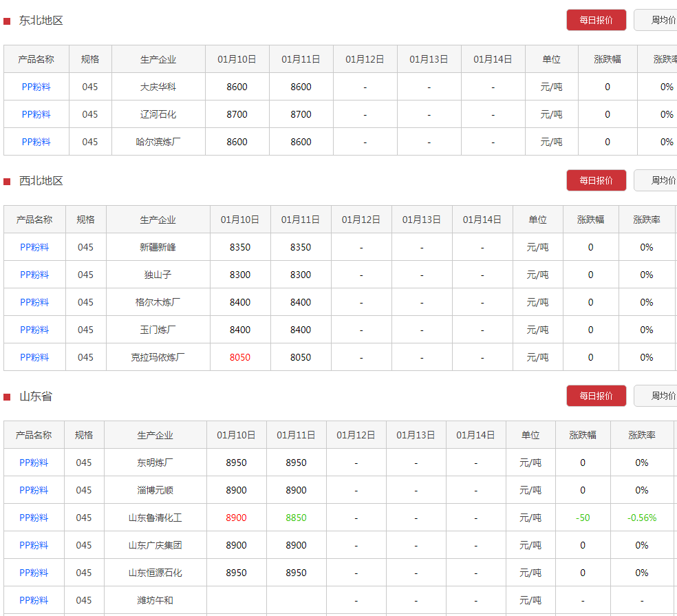The width and height of the screenshot is (677, 616).
Task: Click 产品名称 header in 西北地区 table
Action: pyautogui.click(x=34, y=220)
